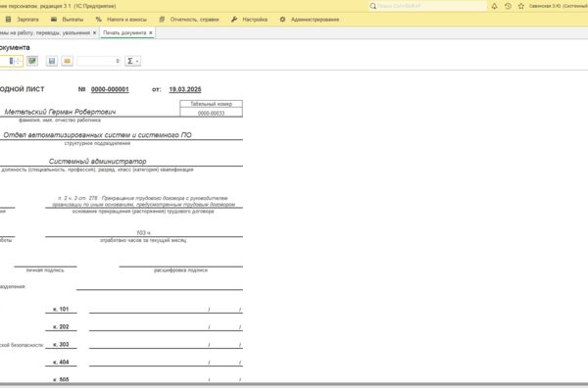Click the search magnifier icon
588x392 pixels.
click(372, 6)
